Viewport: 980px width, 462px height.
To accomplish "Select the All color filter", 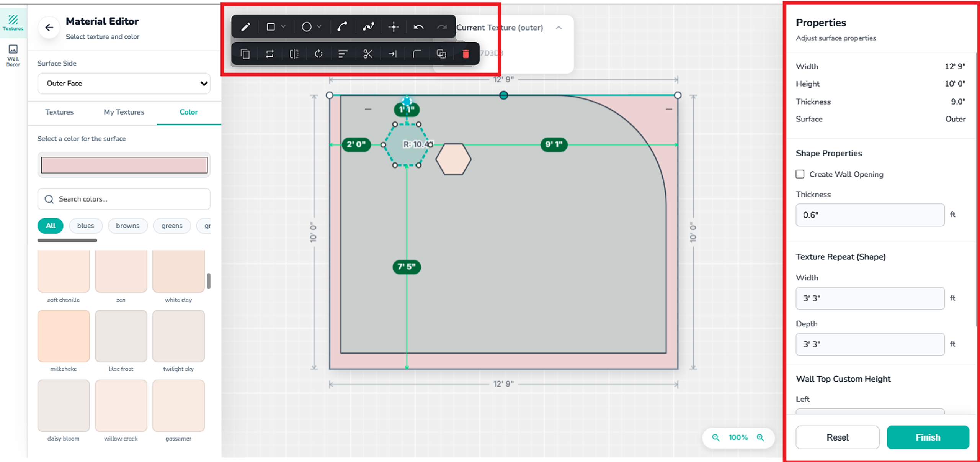I will point(51,225).
